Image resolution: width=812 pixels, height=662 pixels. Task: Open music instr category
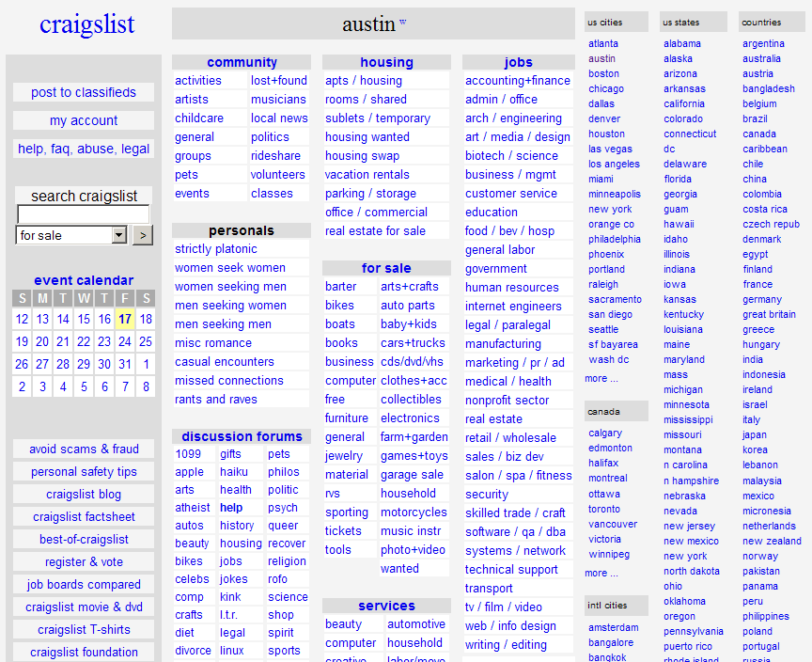pyautogui.click(x=411, y=531)
